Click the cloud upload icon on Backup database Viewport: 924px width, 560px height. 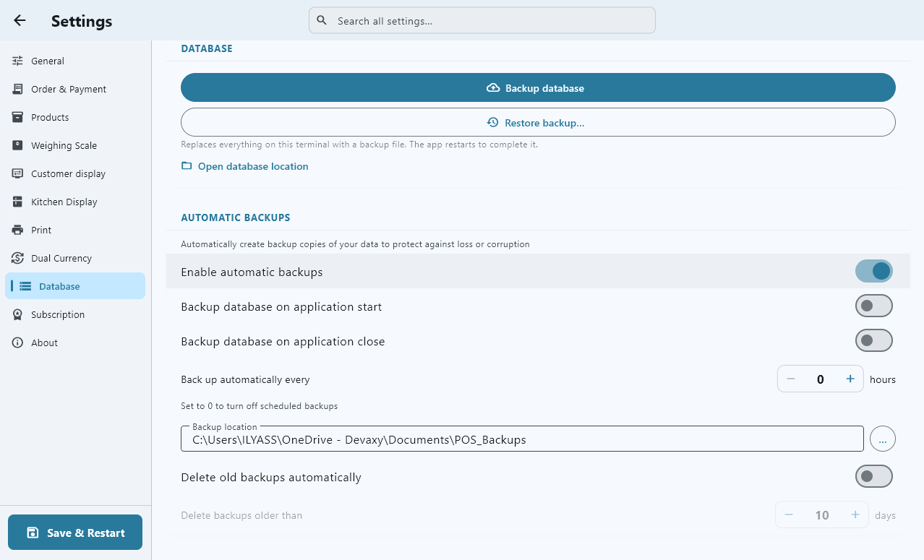493,88
